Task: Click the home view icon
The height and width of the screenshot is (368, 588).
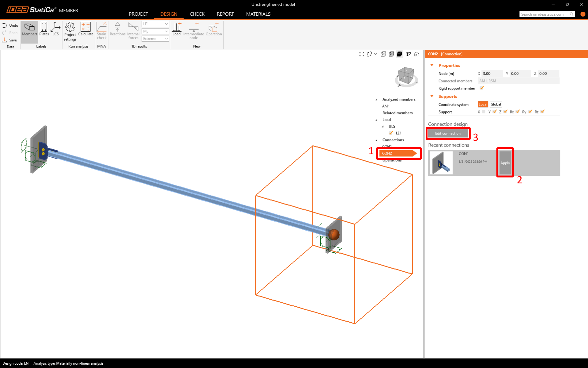Action: tap(416, 54)
